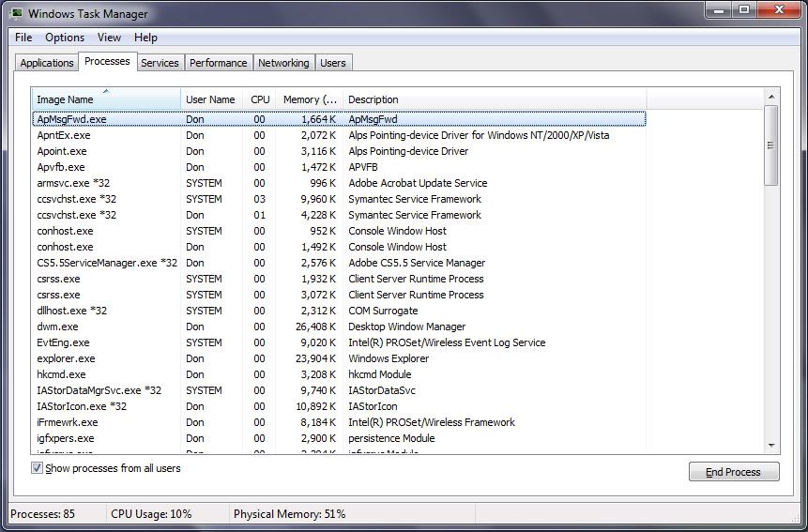
Task: Sort by Description column header
Action: [x=495, y=99]
